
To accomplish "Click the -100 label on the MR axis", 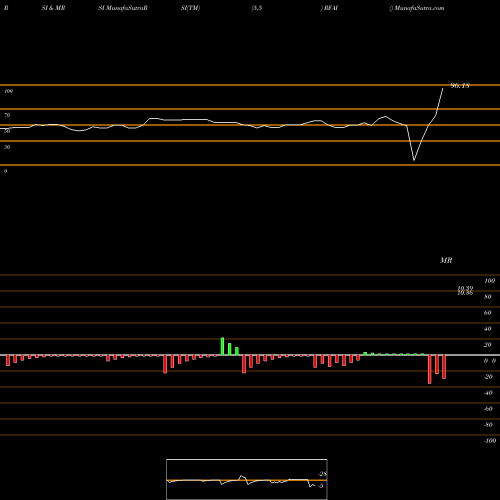I will [490, 441].
